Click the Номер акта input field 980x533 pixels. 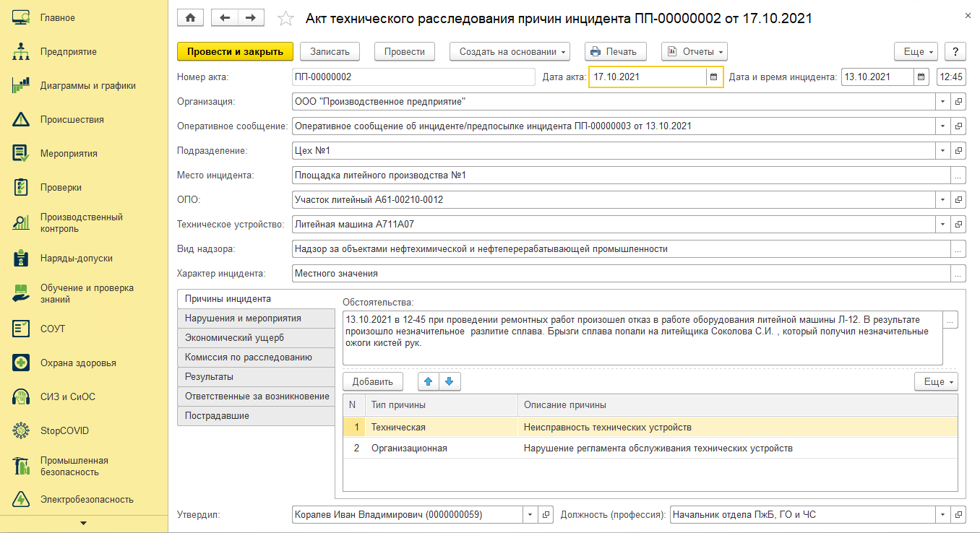pyautogui.click(x=413, y=77)
